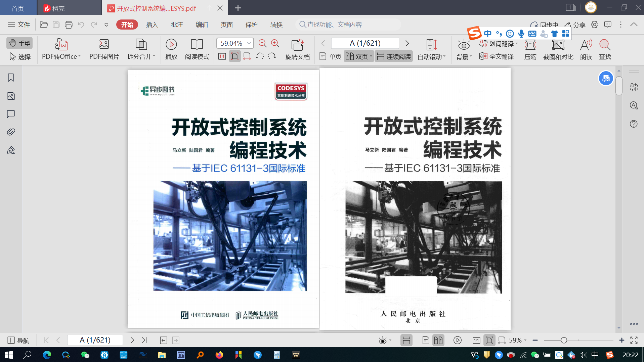Collapse the ribbon with the up chevron
The height and width of the screenshot is (362, 644).
(634, 25)
